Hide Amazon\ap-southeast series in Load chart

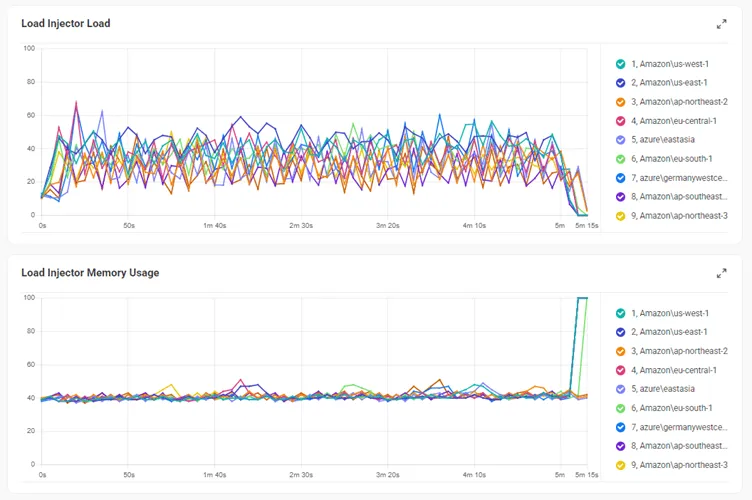click(x=621, y=197)
